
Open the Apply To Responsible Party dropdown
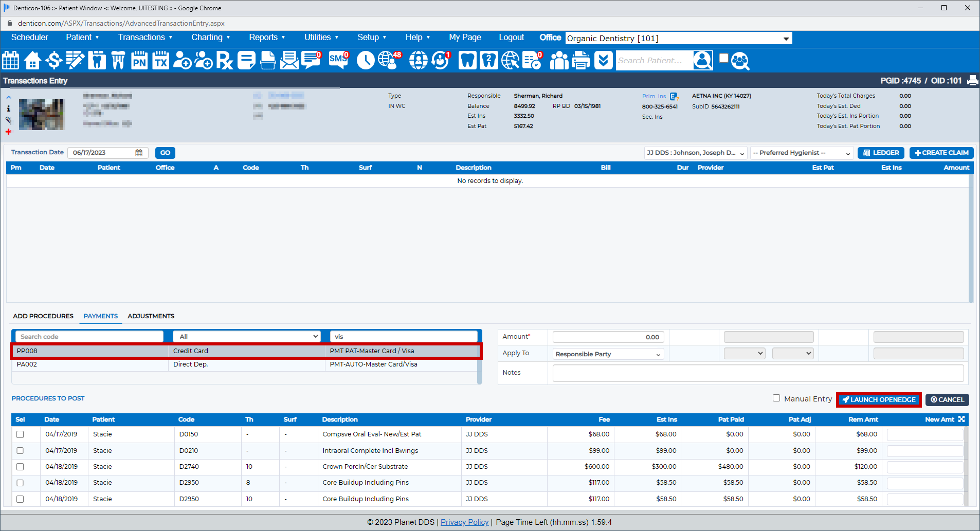click(608, 354)
